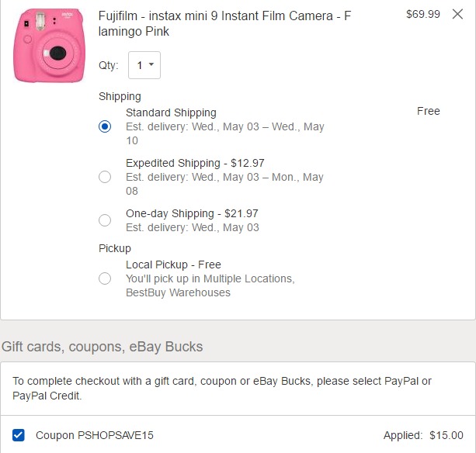Image resolution: width=476 pixels, height=453 pixels.
Task: Click the Gift cards, coupons, eBay Bucks heading
Action: coord(102,346)
